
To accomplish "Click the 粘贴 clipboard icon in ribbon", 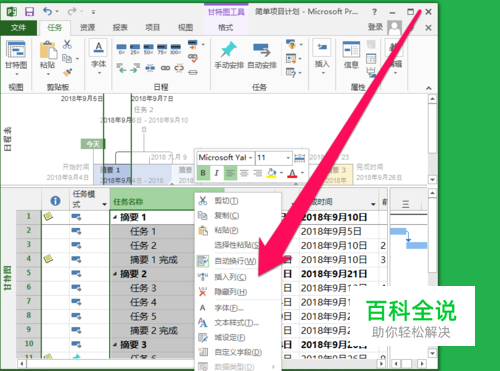I will pyautogui.click(x=47, y=51).
